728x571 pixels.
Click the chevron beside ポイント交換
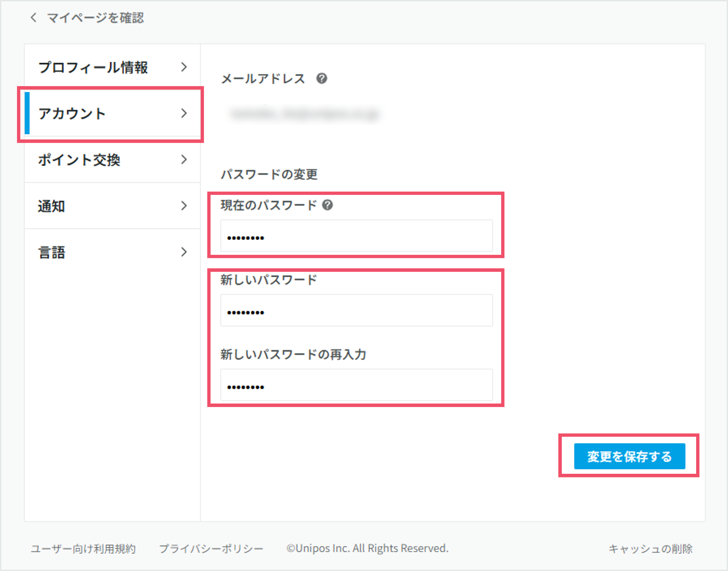[184, 160]
